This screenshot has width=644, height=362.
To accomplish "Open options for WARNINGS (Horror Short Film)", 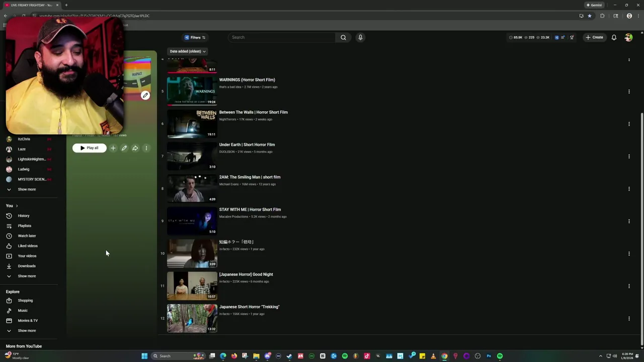I will pyautogui.click(x=629, y=92).
